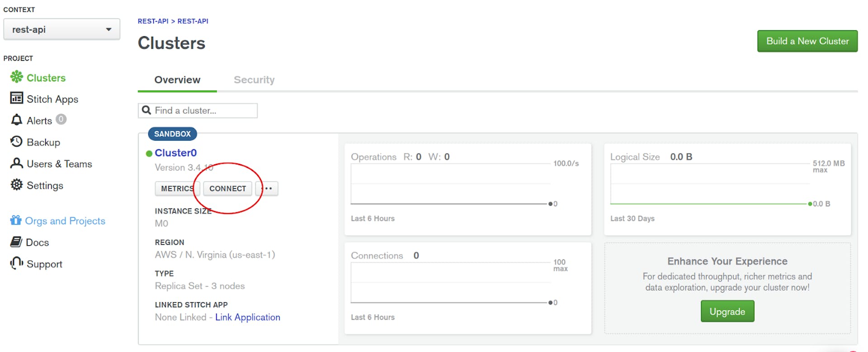Image resolution: width=868 pixels, height=352 pixels.
Task: Click the Alerts bell icon
Action: (x=17, y=120)
